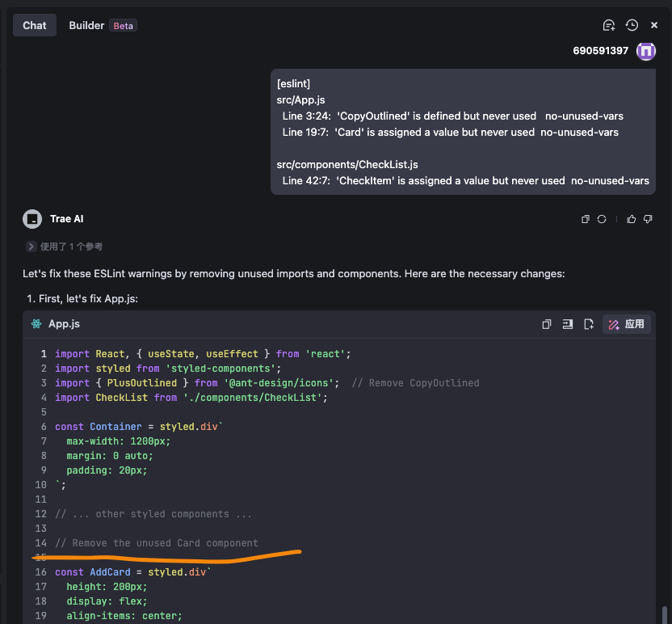The height and width of the screenshot is (624, 672).
Task: Apply code changes with 应用 button
Action: pos(627,324)
